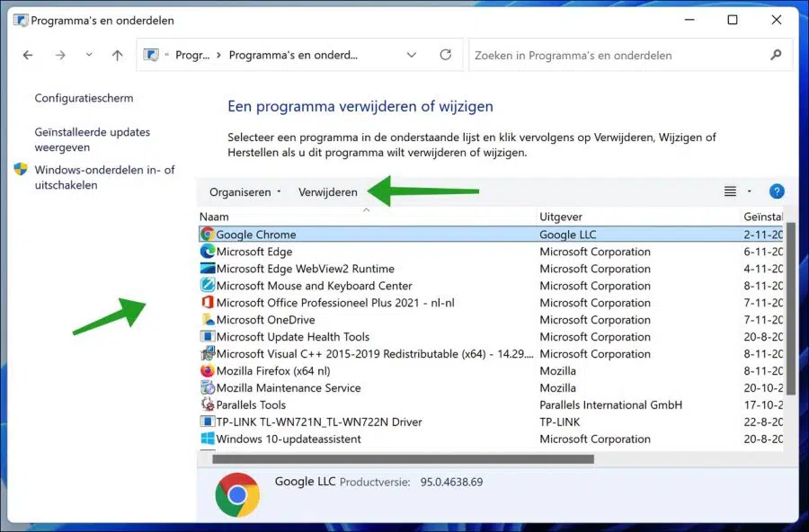This screenshot has width=809, height=532.
Task: Select Microsoft OneDrive row
Action: click(x=265, y=319)
